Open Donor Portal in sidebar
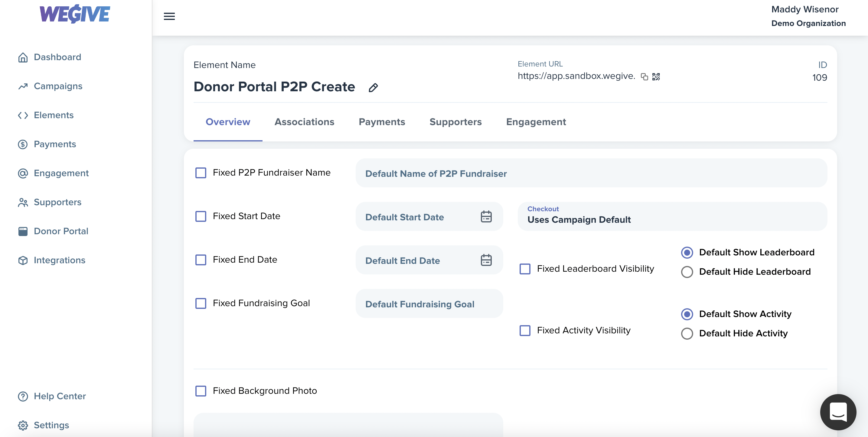This screenshot has width=868, height=437. (61, 231)
